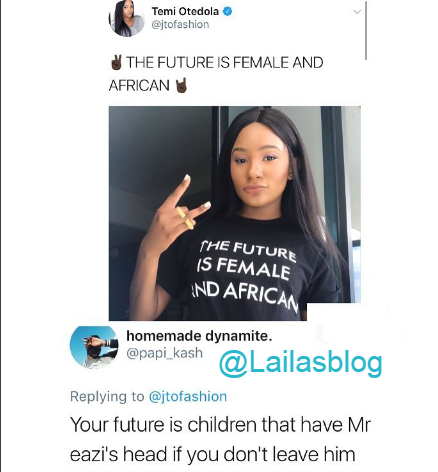Image resolution: width=438 pixels, height=472 pixels.
Task: Click the blue verified badge
Action: point(227,12)
